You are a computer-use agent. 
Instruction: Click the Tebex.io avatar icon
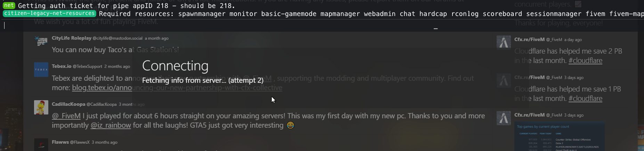(x=41, y=70)
